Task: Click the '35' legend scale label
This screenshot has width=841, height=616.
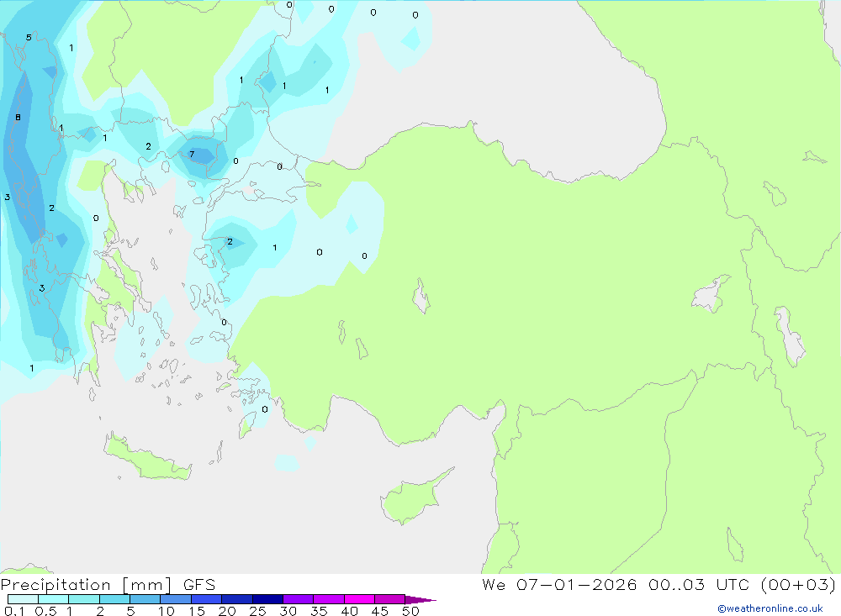Action: click(319, 611)
